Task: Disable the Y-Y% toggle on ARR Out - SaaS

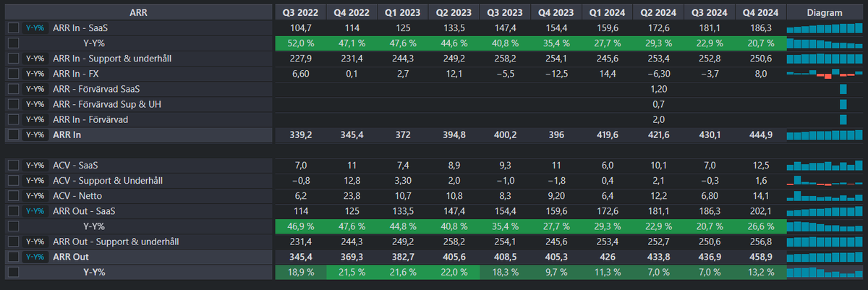Action: coord(35,210)
